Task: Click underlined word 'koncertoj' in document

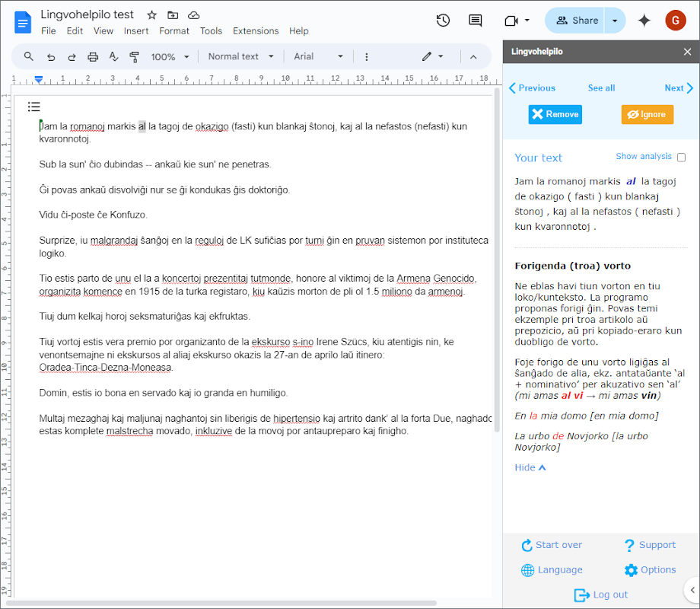Action: pyautogui.click(x=181, y=279)
